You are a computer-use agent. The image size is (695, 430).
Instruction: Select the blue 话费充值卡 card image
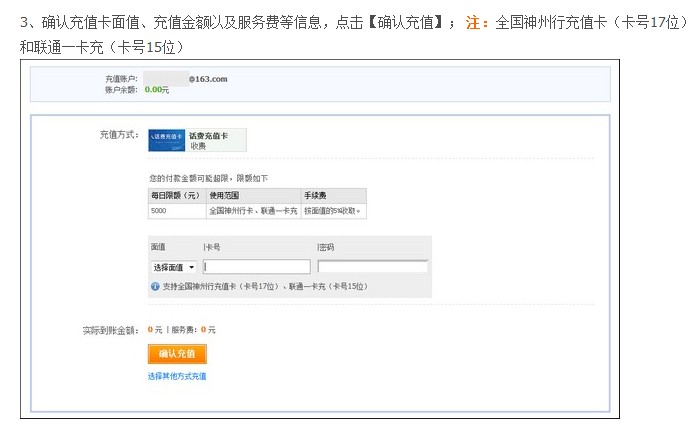[167, 140]
